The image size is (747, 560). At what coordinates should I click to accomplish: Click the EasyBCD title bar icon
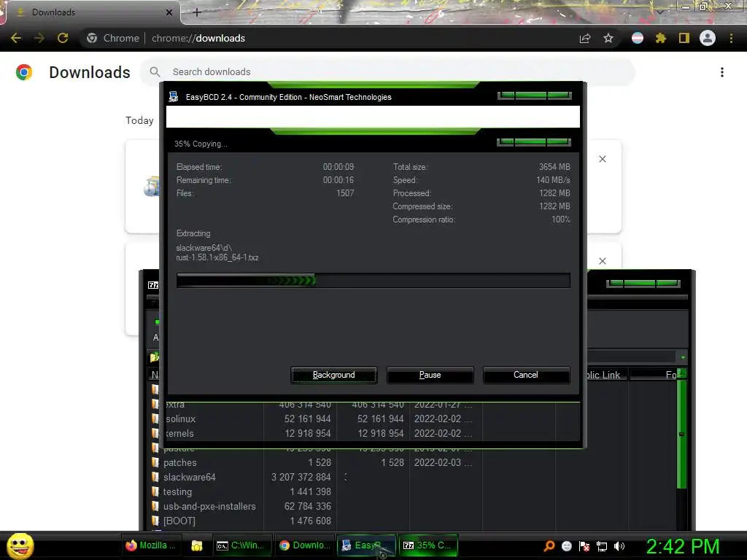(174, 97)
